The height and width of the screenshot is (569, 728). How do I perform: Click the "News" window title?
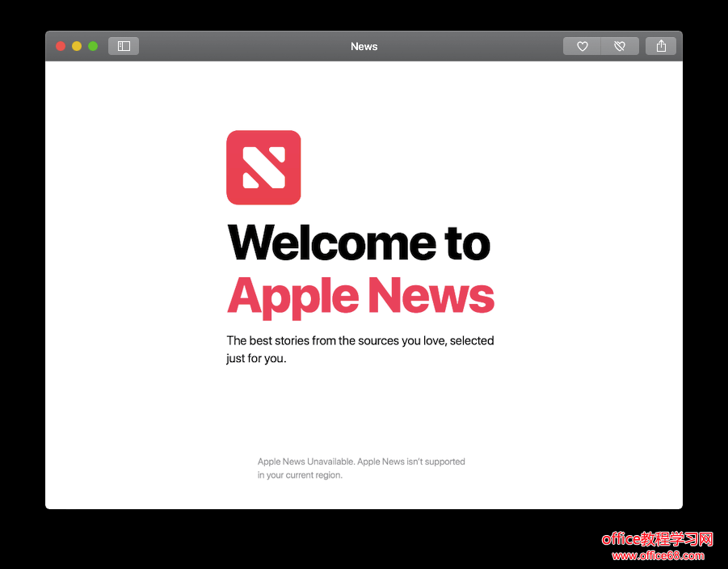tap(364, 46)
